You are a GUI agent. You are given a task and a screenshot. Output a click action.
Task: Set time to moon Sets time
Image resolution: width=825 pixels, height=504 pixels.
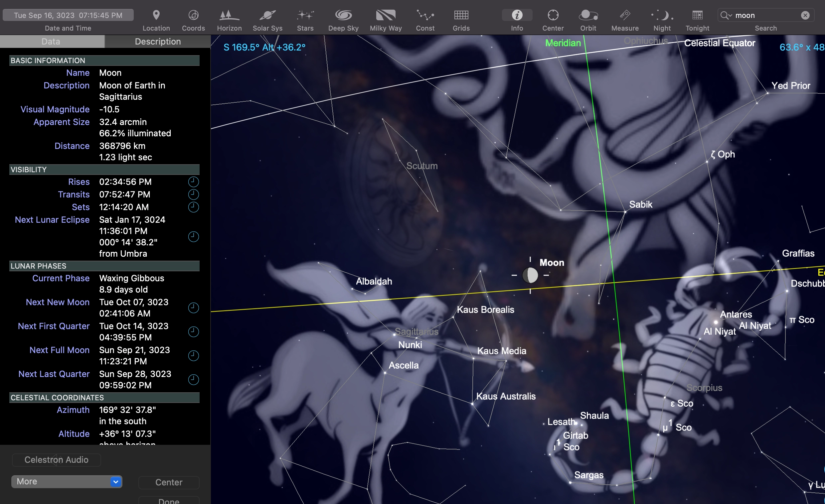pos(193,207)
